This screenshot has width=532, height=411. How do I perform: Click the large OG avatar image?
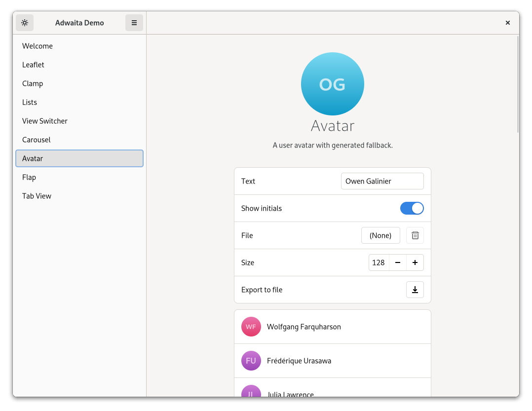(x=332, y=84)
